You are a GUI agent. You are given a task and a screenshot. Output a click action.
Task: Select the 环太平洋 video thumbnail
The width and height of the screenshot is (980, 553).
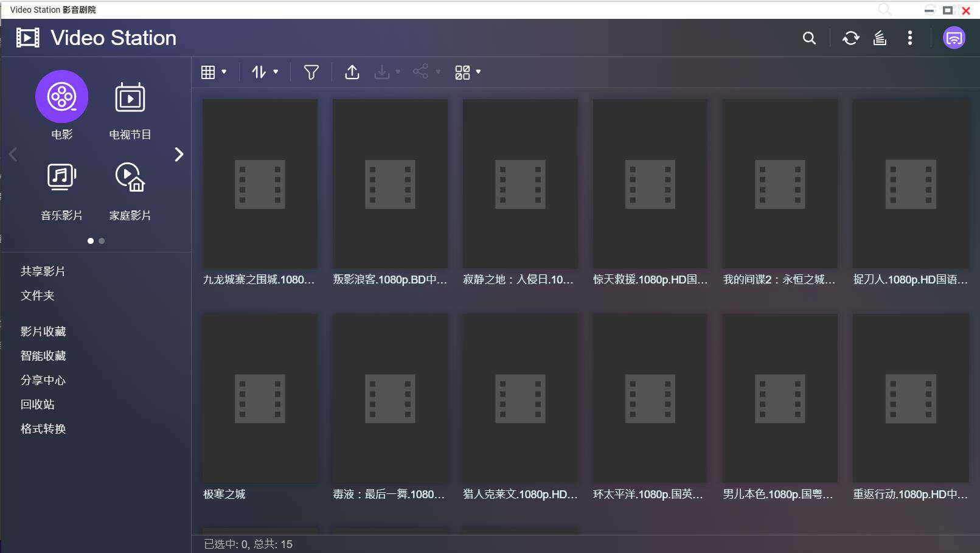coord(650,398)
